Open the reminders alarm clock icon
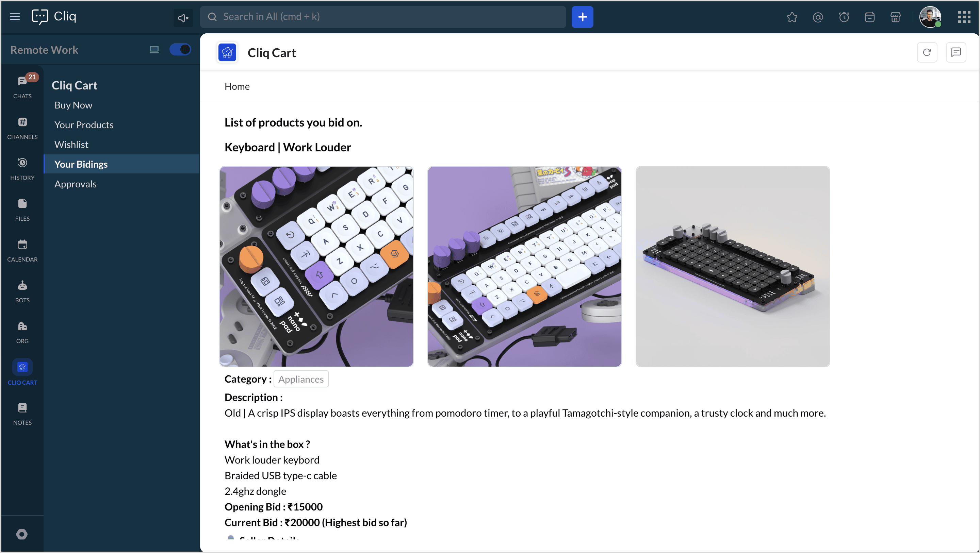980x553 pixels. coord(844,17)
